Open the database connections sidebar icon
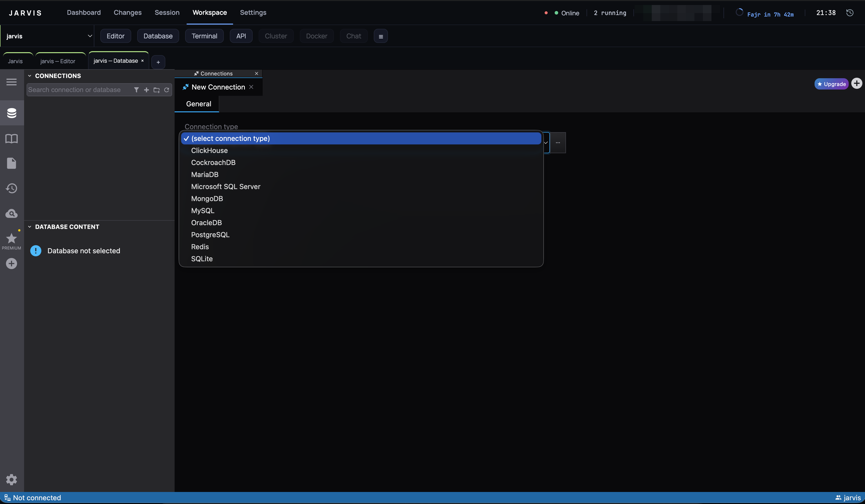Screen dimensions: 865x504 (12, 113)
